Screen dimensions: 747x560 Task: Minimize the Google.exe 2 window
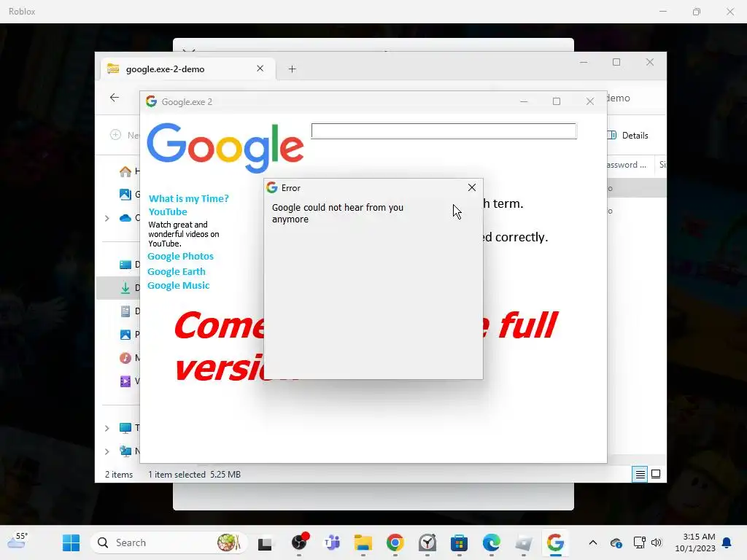click(x=524, y=101)
